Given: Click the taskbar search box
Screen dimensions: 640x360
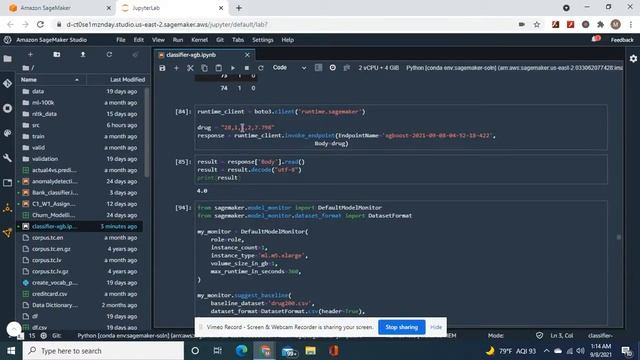Looking at the screenshot, I should point(103,351).
